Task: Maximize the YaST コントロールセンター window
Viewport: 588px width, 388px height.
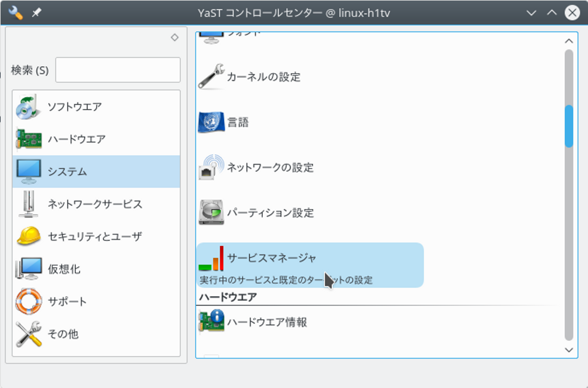Action: (x=552, y=13)
